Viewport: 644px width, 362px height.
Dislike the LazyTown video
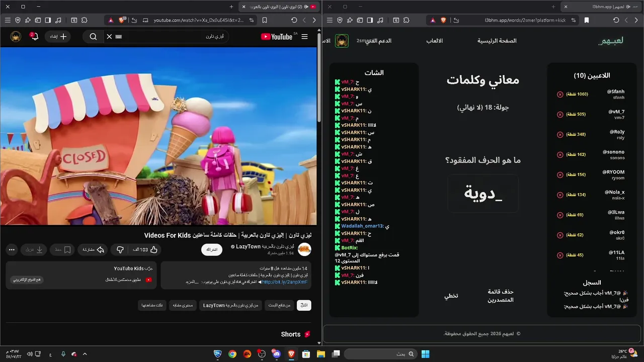120,249
